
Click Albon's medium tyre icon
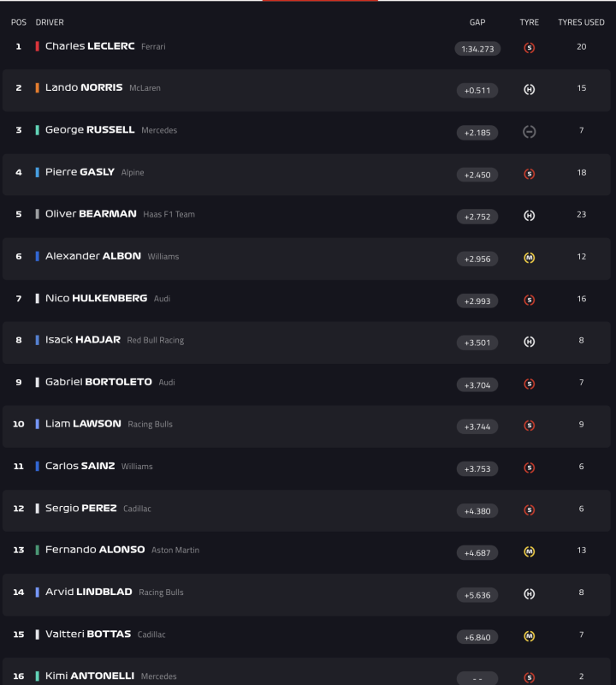click(529, 258)
